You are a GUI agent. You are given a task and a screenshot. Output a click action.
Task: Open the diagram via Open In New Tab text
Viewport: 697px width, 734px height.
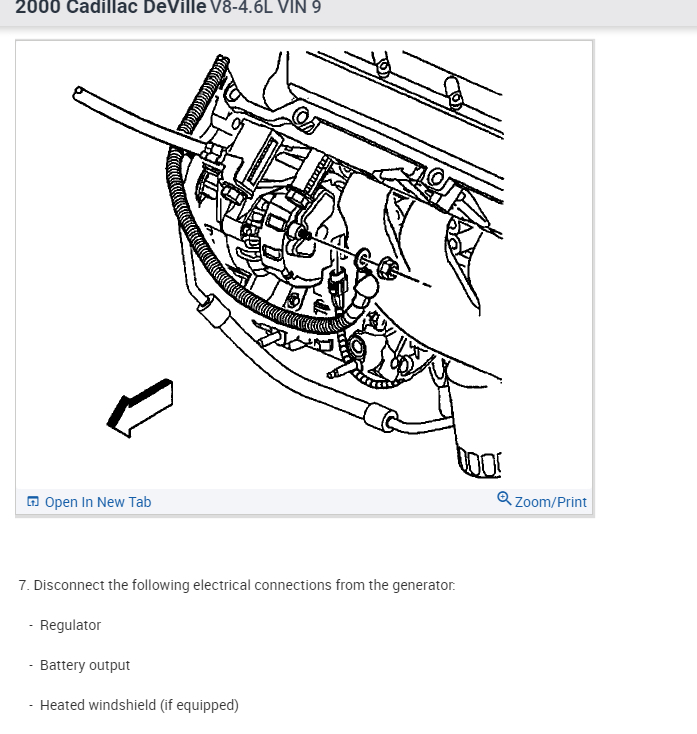pos(98,502)
